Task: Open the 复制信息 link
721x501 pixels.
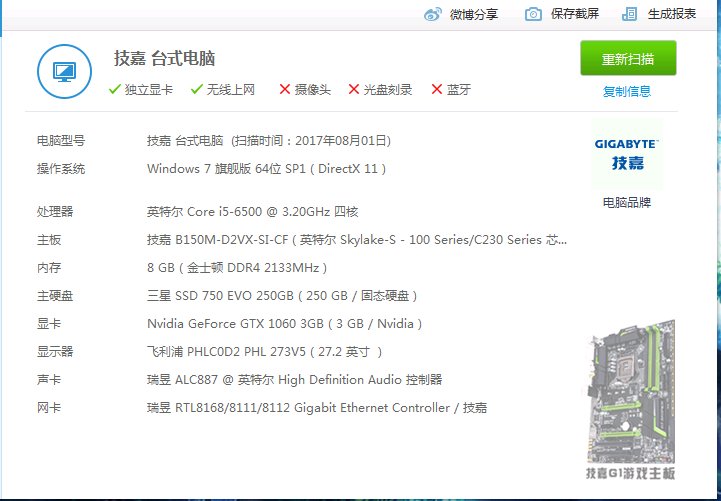Action: click(x=627, y=91)
